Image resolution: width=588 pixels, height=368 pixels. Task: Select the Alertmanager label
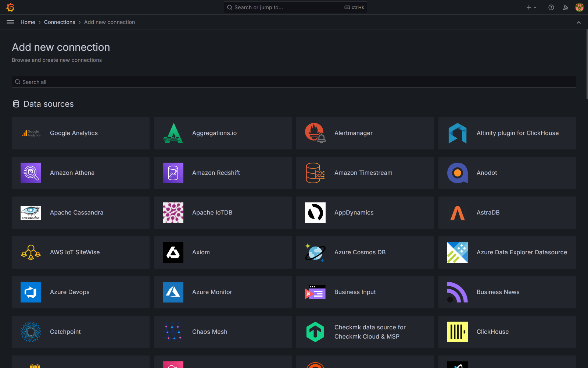(354, 133)
